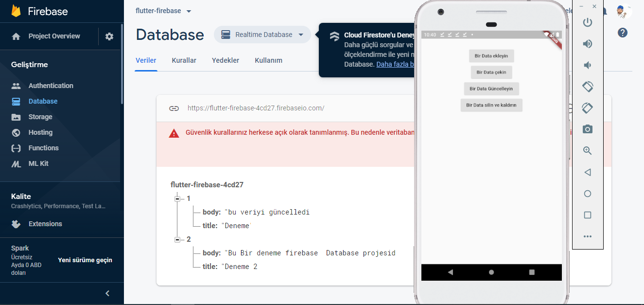This screenshot has width=644, height=305.
Task: Switch to Kurallar tab
Action: pos(184,60)
